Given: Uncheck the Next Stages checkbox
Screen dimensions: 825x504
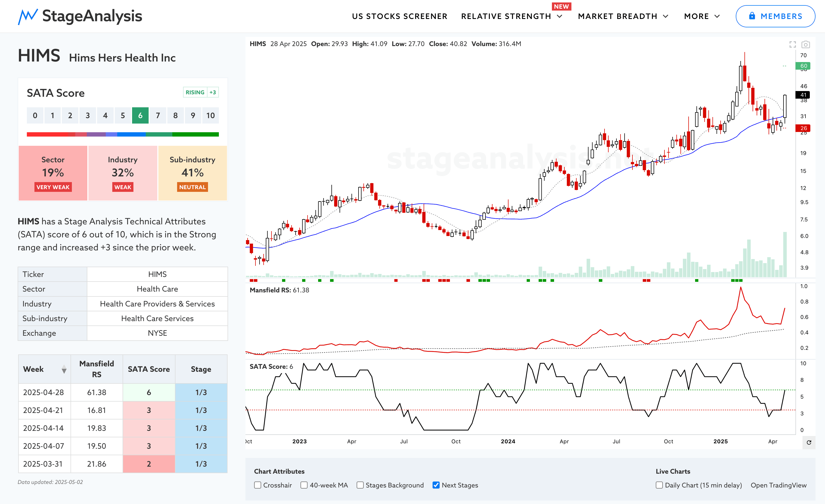Looking at the screenshot, I should pyautogui.click(x=436, y=485).
